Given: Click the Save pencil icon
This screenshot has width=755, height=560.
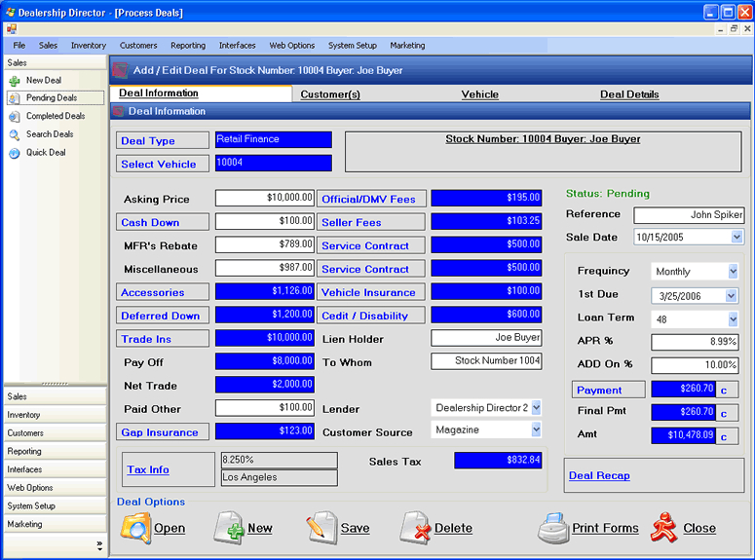Looking at the screenshot, I should point(321,528).
